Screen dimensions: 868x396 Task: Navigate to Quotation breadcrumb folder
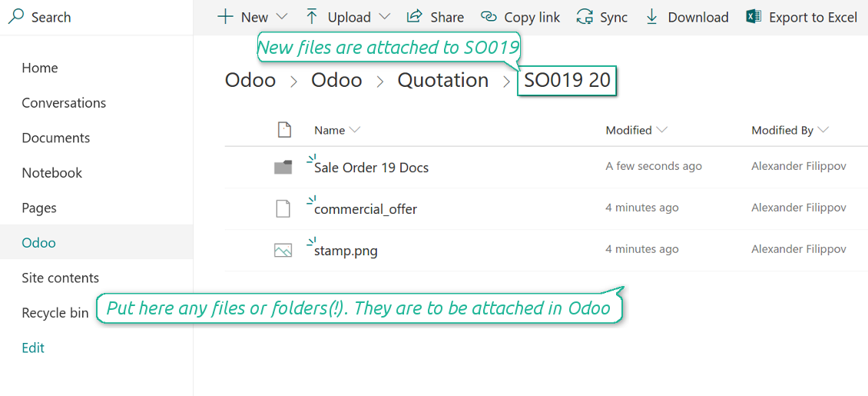442,80
